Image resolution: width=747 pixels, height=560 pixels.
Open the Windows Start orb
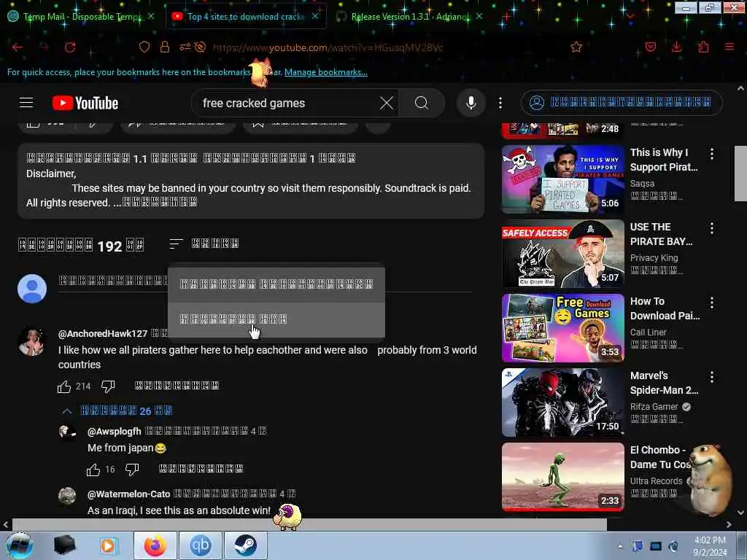(x=20, y=545)
